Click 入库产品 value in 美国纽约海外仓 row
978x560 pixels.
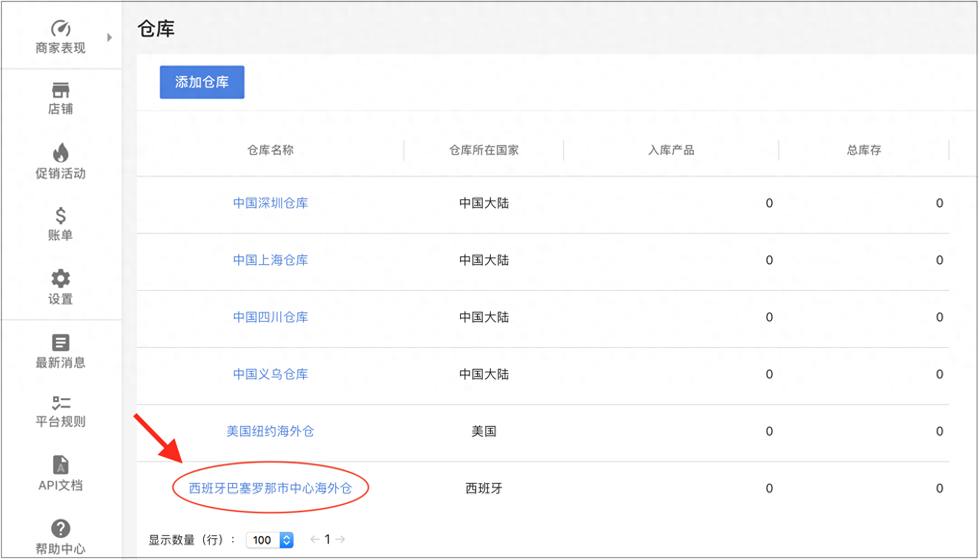pyautogui.click(x=769, y=431)
